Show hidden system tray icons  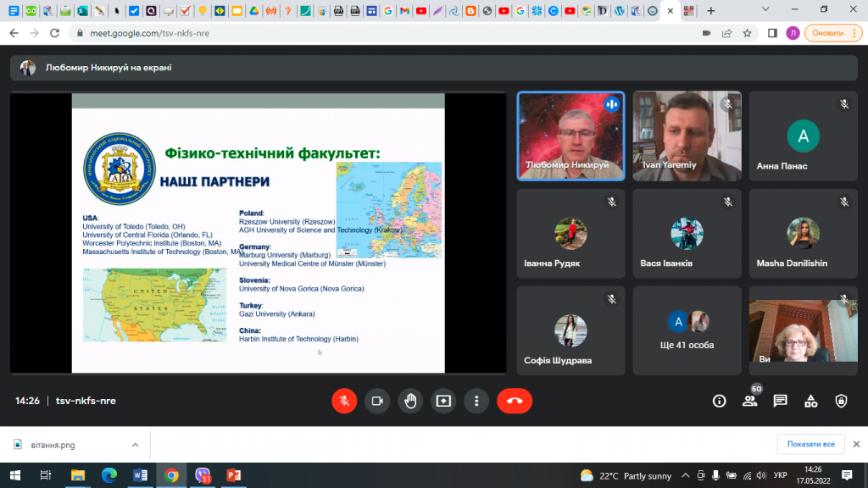tap(684, 475)
